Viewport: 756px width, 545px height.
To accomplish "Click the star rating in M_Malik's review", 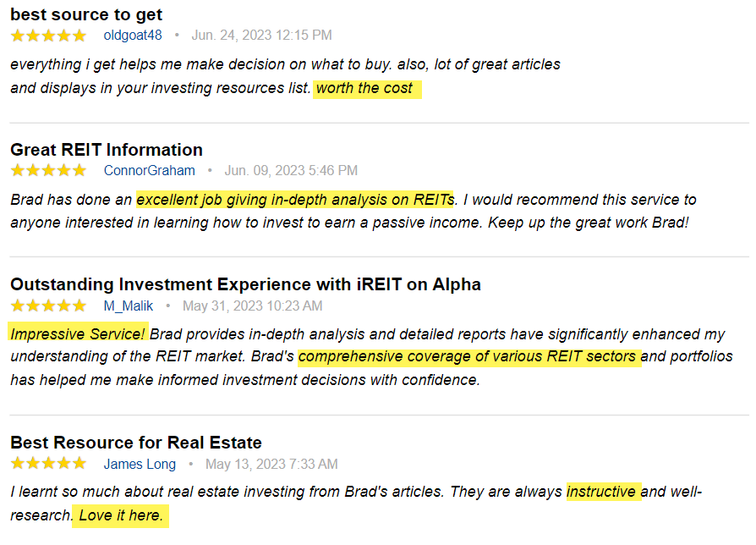I will point(48,306).
